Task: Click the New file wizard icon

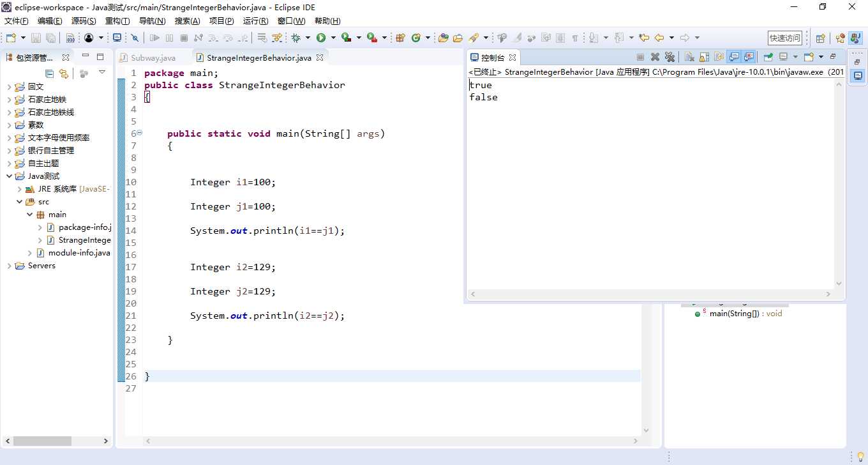Action: click(10, 38)
